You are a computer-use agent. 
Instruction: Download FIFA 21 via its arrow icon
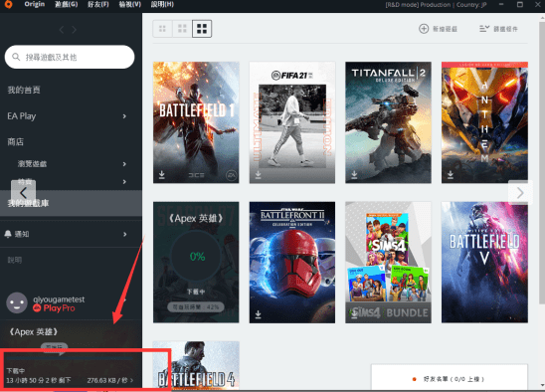pos(258,174)
